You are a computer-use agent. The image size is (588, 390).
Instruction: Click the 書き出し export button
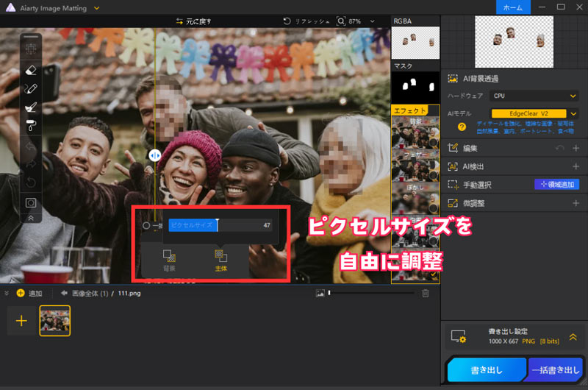coord(487,369)
